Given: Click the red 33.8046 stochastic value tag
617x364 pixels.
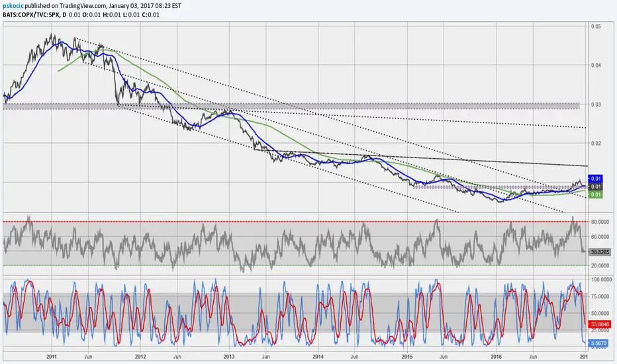Looking at the screenshot, I should click(599, 325).
